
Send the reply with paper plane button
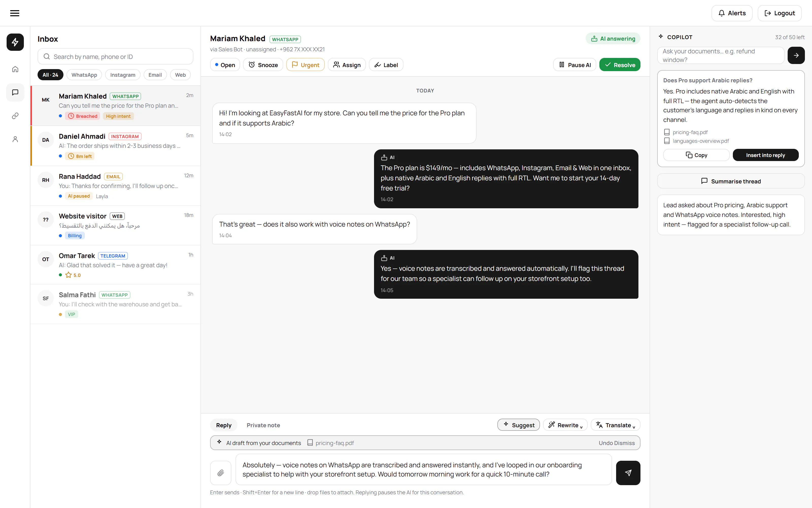point(628,473)
